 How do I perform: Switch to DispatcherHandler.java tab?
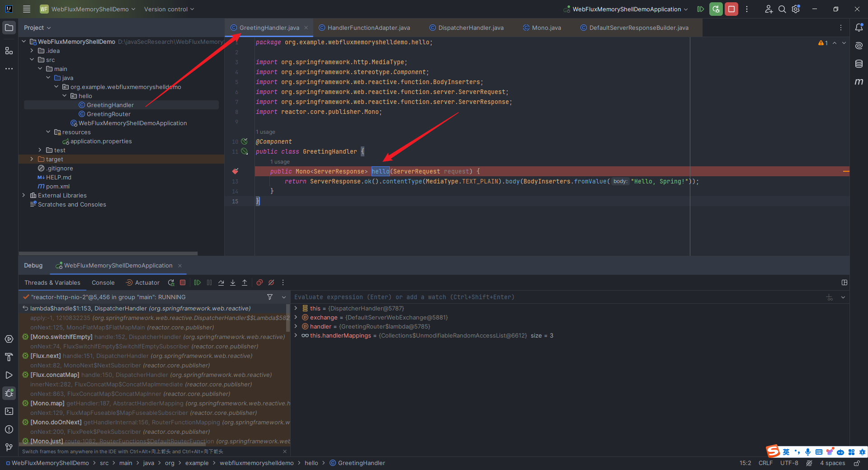(x=467, y=28)
